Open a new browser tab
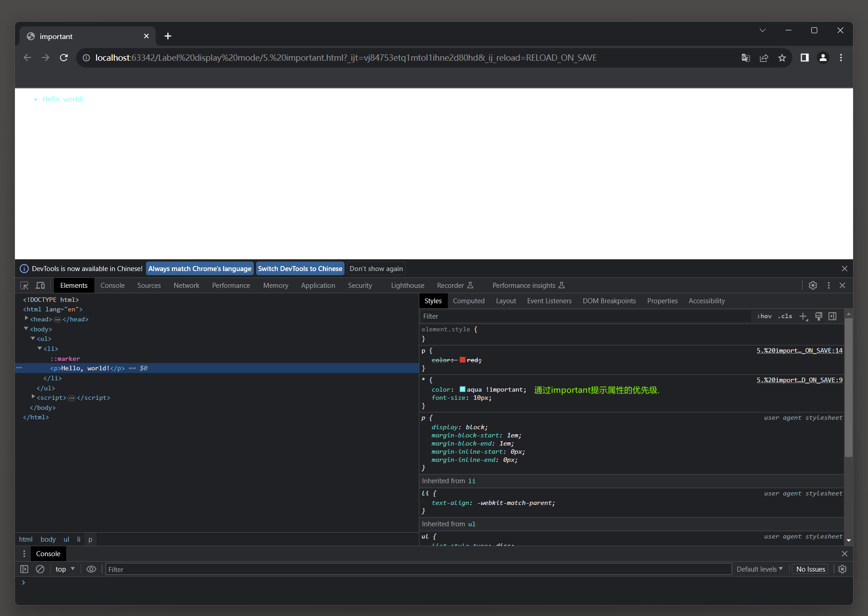868x616 pixels. click(168, 36)
